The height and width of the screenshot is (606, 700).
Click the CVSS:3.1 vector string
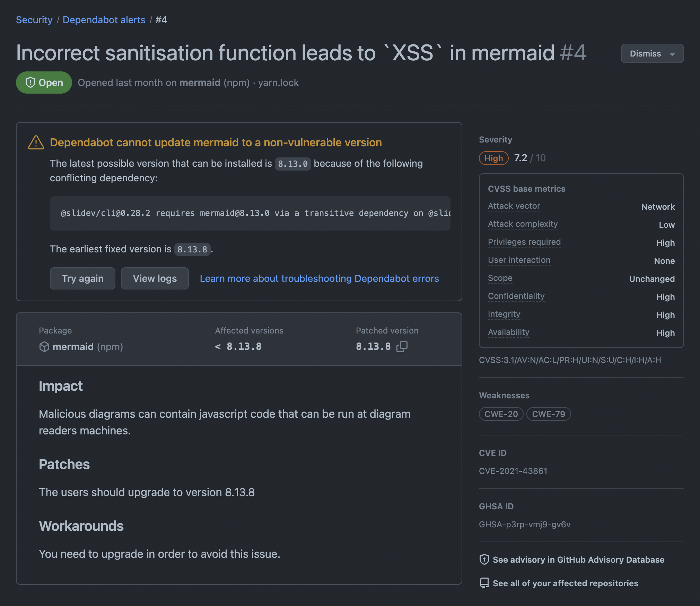[570, 360]
